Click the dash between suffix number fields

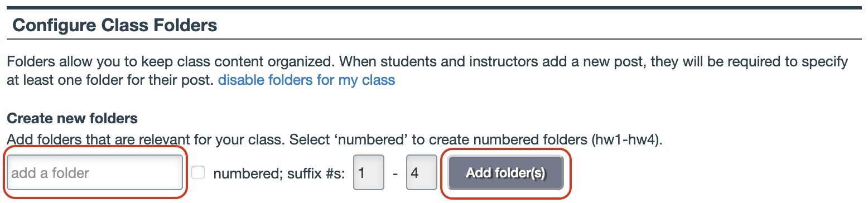[395, 173]
